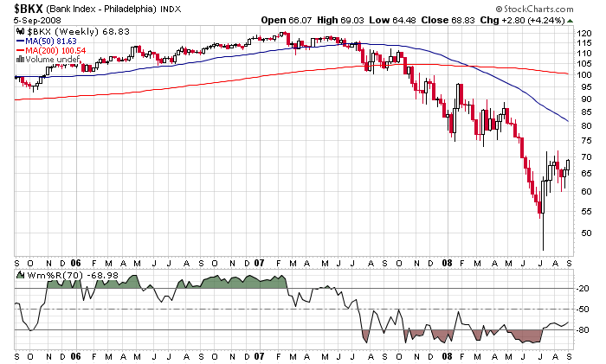Image resolution: width=606 pixels, height=364 pixels.
Task: Click the 5-Sep-2008 date label
Action: point(37,20)
